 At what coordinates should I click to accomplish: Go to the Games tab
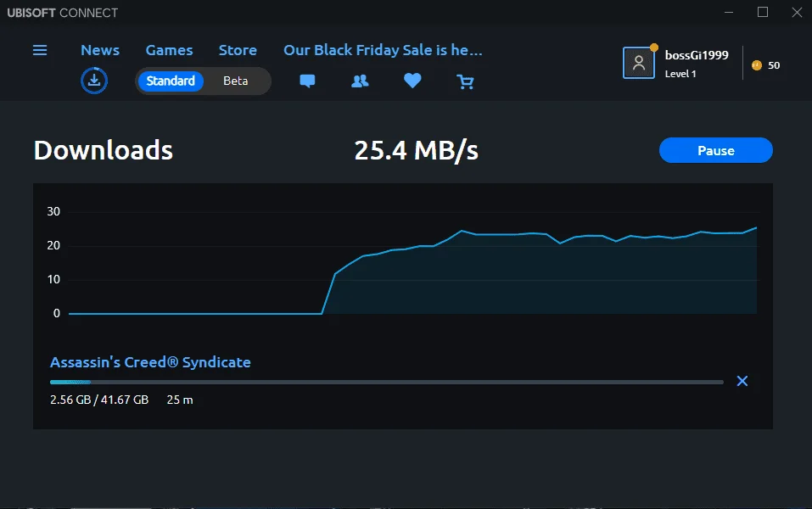pos(170,50)
